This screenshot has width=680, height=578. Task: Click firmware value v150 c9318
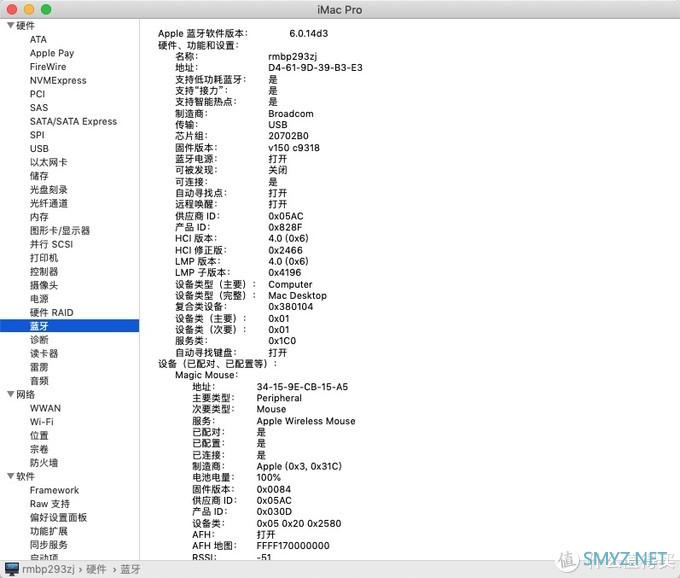click(x=294, y=148)
